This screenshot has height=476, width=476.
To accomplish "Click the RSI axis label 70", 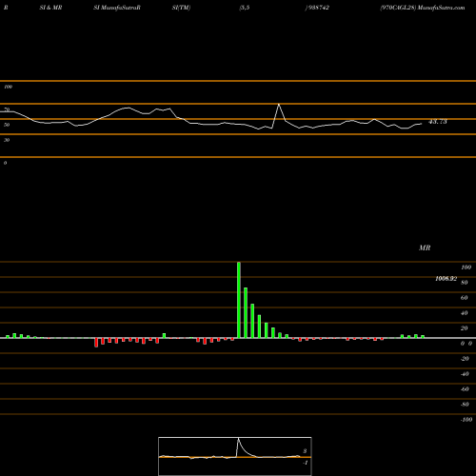I will [x=7, y=109].
